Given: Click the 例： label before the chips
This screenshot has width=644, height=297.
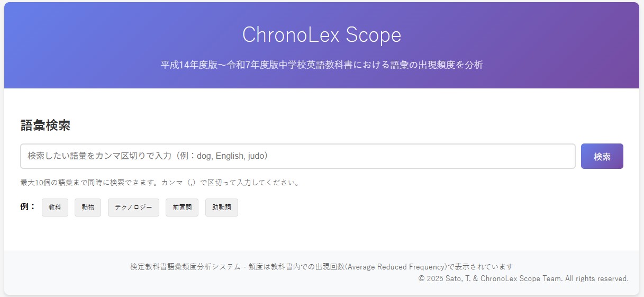Looking at the screenshot, I should [x=28, y=207].
